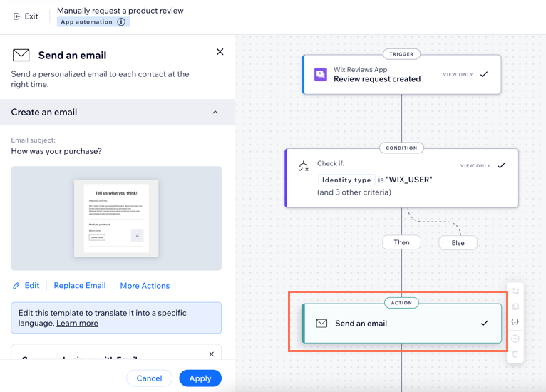This screenshot has width=546, height=392.
Task: Click the duplicate step icon
Action: [x=515, y=307]
